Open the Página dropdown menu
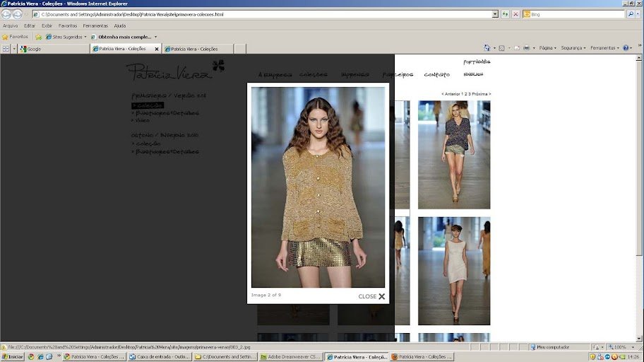The width and height of the screenshot is (644, 362). point(547,47)
